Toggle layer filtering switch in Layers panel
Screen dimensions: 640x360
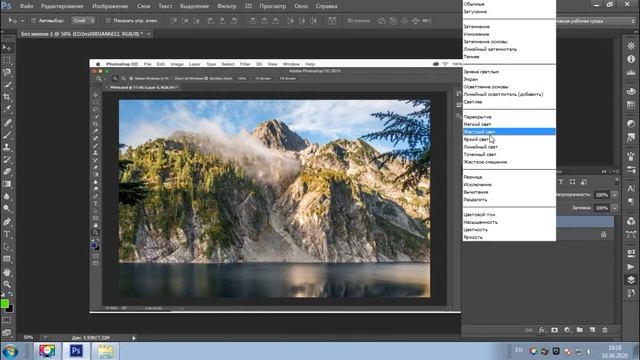pos(617,181)
